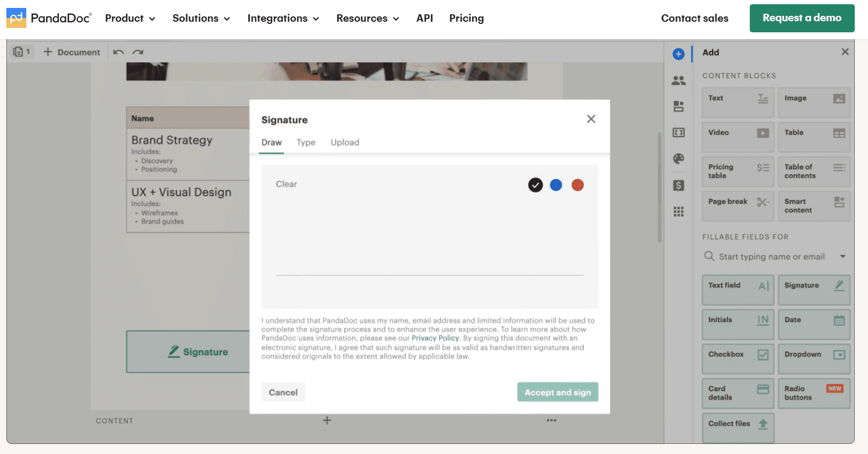This screenshot has height=454, width=868.
Task: Undo the last action
Action: point(119,52)
